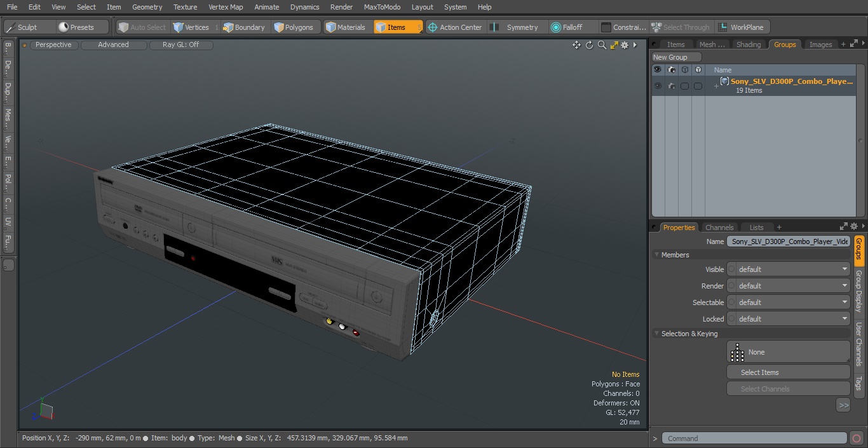Open the Advanced shading style dropdown
This screenshot has height=448, width=868.
[114, 45]
